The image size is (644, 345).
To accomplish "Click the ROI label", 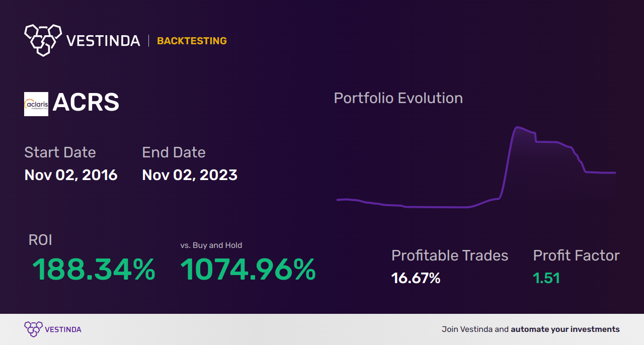I will [40, 240].
